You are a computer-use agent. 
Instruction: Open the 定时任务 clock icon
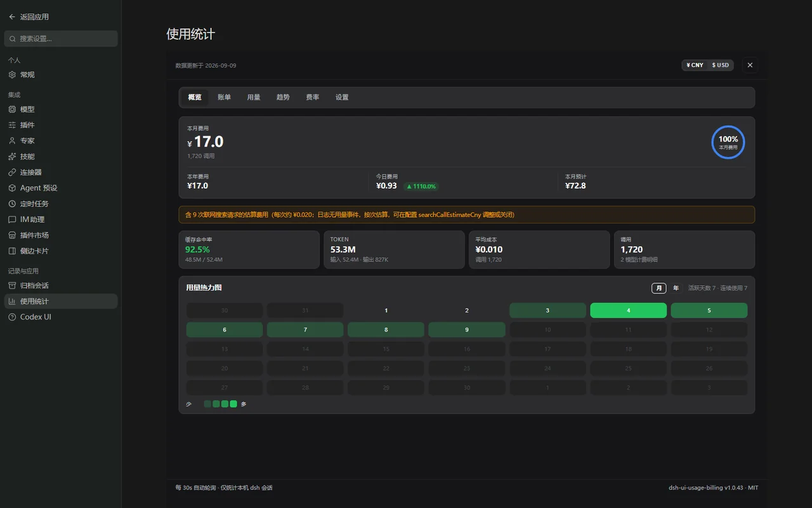click(12, 204)
